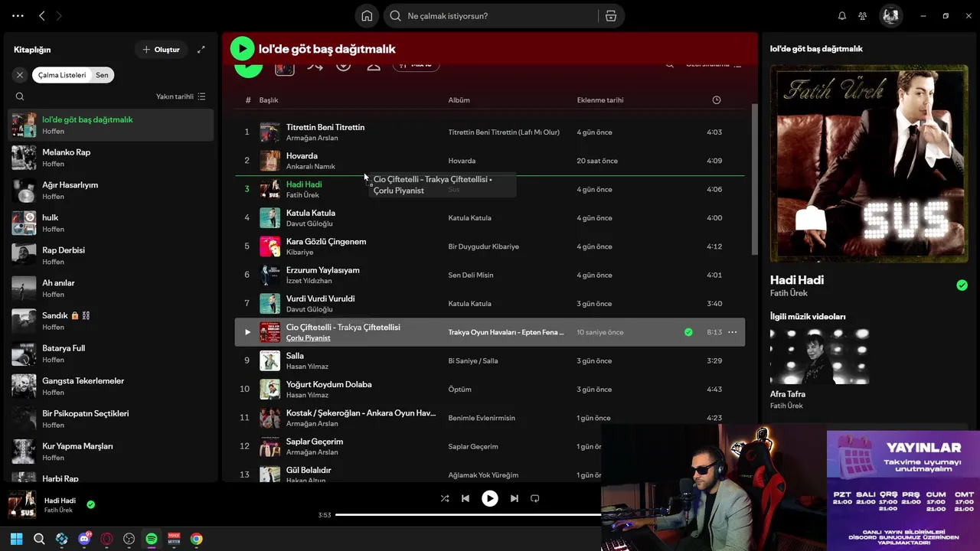Sort by the duration clock column icon
This screenshot has width=980, height=551.
(x=717, y=100)
